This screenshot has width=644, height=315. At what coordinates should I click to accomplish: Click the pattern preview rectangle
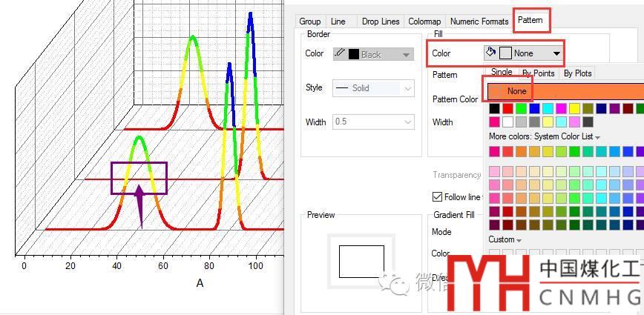(x=361, y=262)
